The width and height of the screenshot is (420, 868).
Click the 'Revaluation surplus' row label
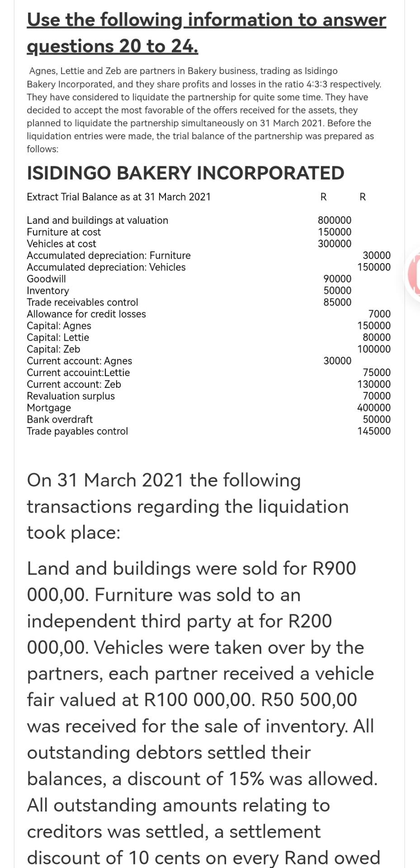coord(71,396)
